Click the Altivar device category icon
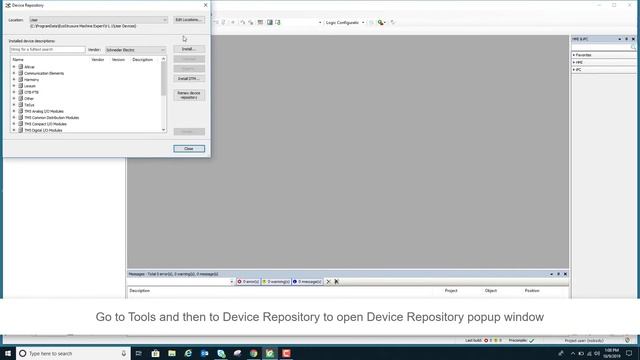The image size is (640, 360). 20,67
